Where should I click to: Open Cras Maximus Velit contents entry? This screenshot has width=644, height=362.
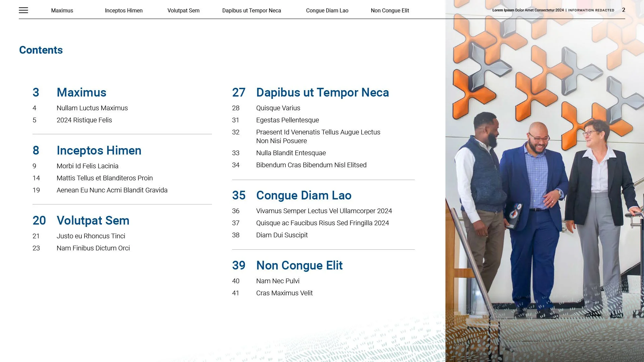tap(284, 293)
